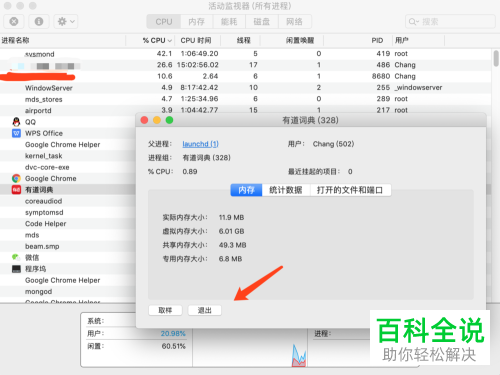
Task: Switch to the 内存 tab in toolbar
Action: click(x=196, y=22)
